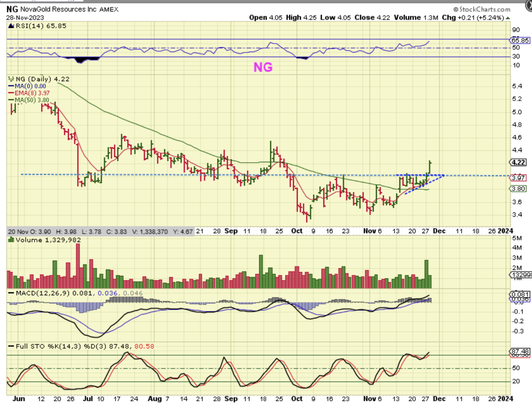Click the RSI(14) 65.85 indicator label
The width and height of the screenshot is (532, 403).
coord(41,26)
